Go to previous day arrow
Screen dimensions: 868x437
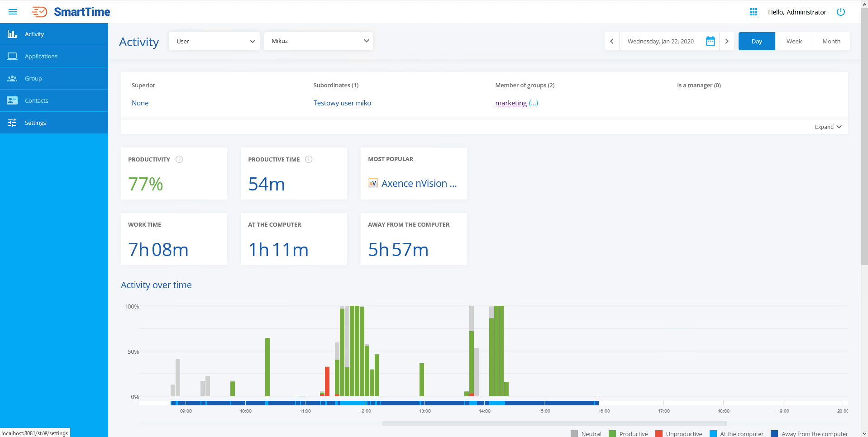tap(612, 41)
